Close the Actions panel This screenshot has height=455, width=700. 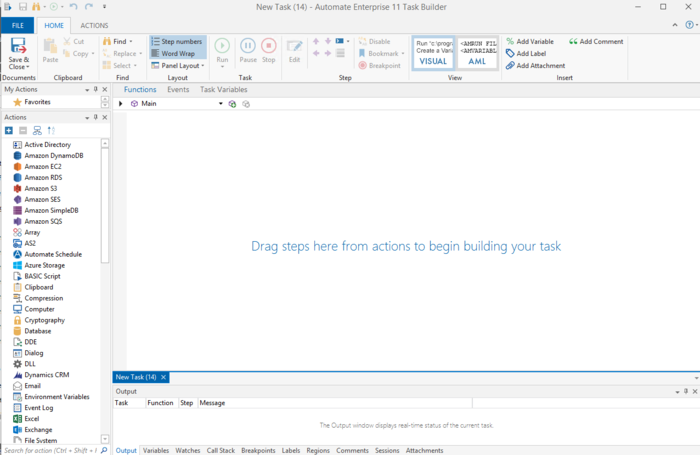click(105, 117)
